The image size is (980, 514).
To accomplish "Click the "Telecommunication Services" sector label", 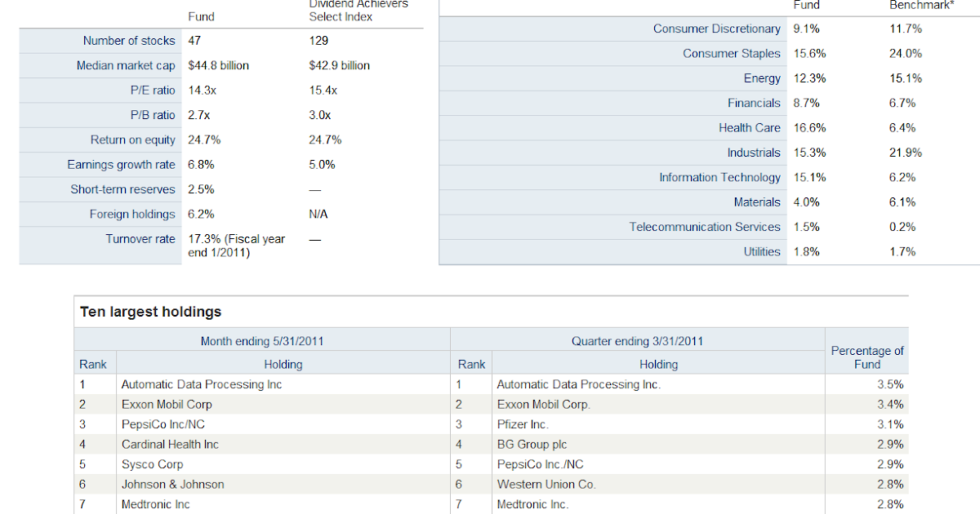I will click(705, 227).
